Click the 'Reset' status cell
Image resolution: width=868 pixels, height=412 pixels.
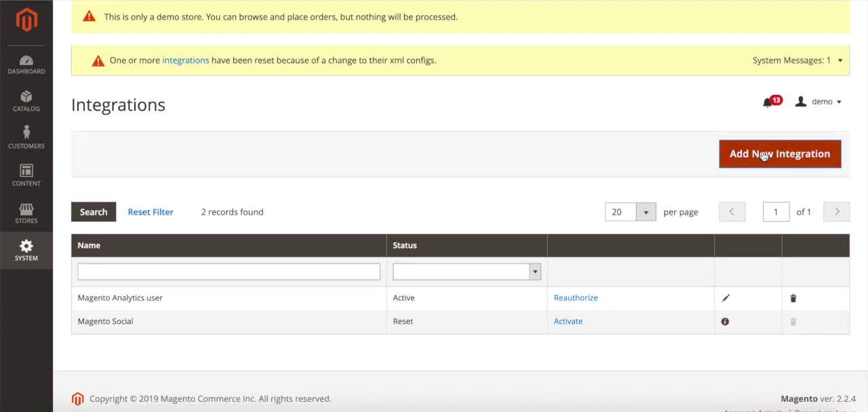pos(467,321)
